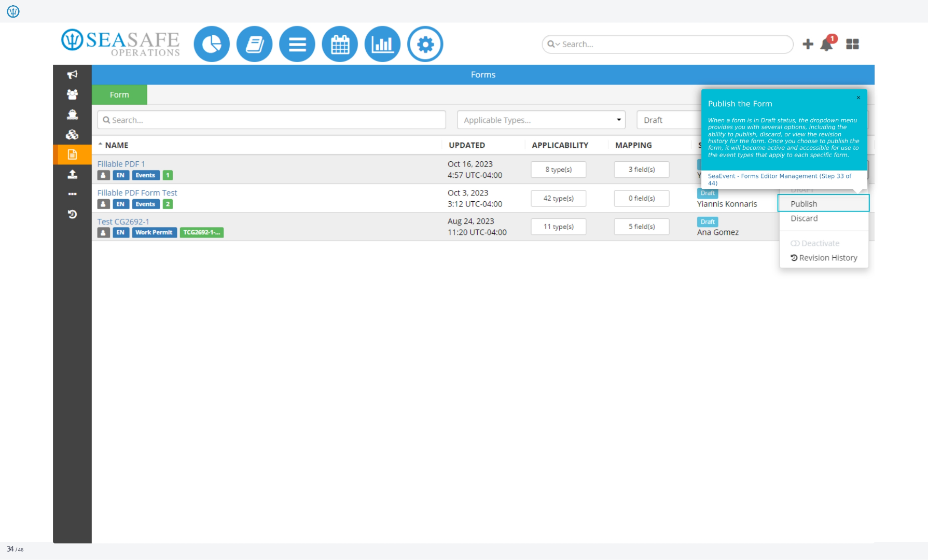Click the SeaSafe Operations logo
The image size is (928, 560).
click(120, 43)
